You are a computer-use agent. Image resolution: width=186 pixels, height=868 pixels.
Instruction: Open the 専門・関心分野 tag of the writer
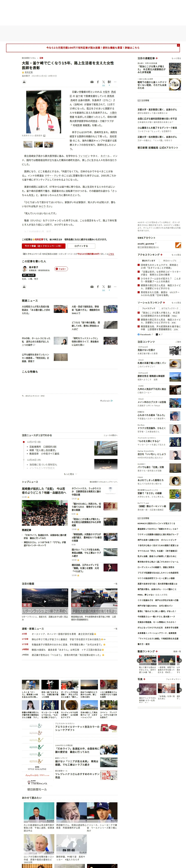(x=29, y=275)
